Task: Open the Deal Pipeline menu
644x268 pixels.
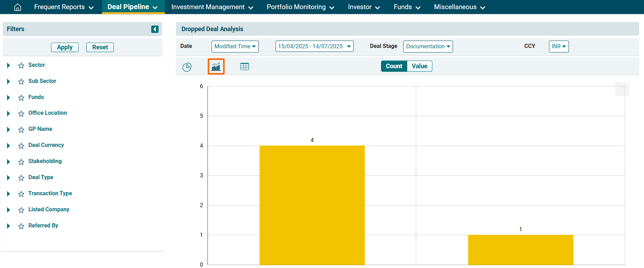Action: click(133, 7)
